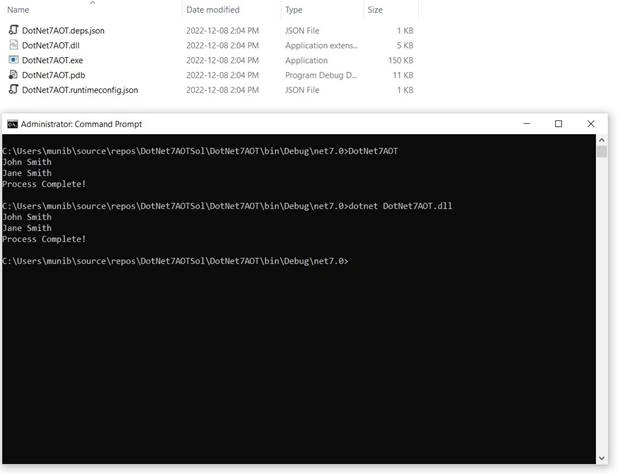Maximize the Command Prompt window

click(x=558, y=124)
